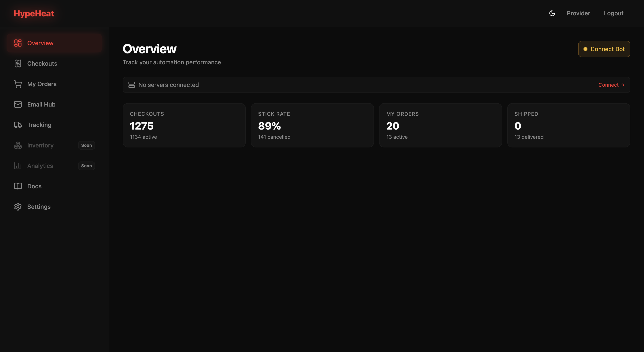Open the Shipped stat card showing 0

click(568, 125)
